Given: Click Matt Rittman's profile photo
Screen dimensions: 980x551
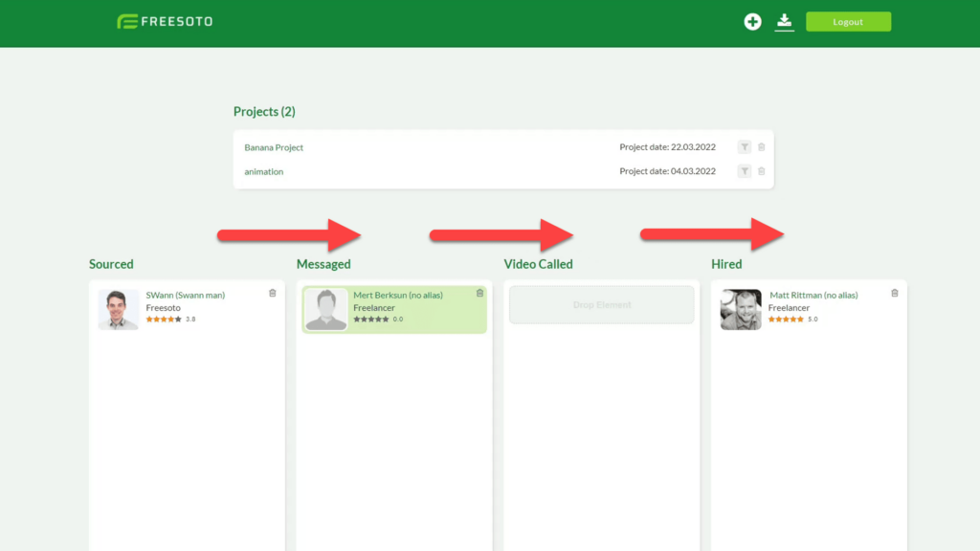Looking at the screenshot, I should tap(741, 309).
